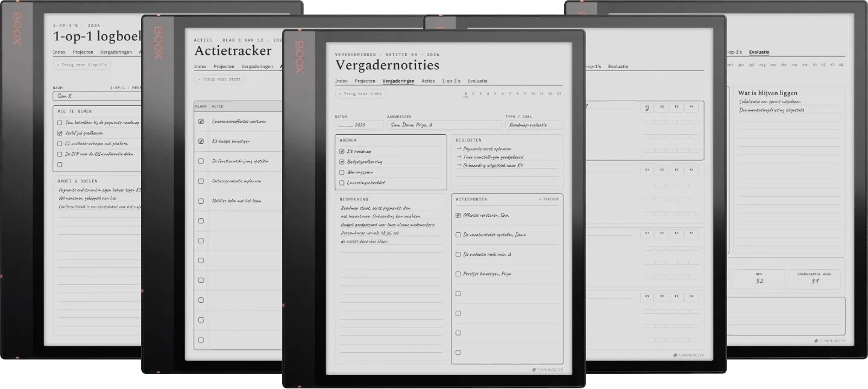The height and width of the screenshot is (389, 868).
Task: Click 'Documentatieopfrissing uitgesteld' note
Action: [x=771, y=110]
